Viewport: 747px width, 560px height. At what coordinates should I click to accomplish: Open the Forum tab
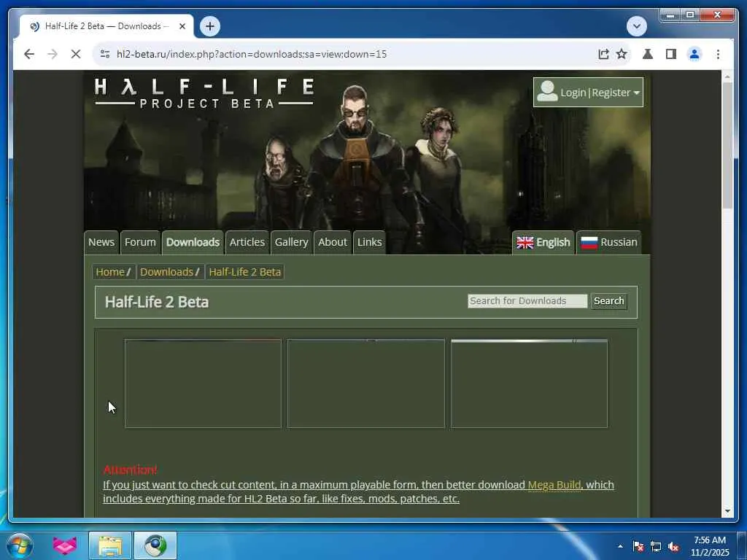(x=140, y=242)
